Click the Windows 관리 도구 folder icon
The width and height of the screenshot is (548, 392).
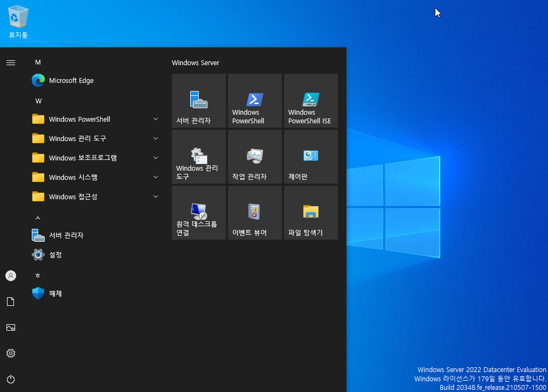[38, 138]
